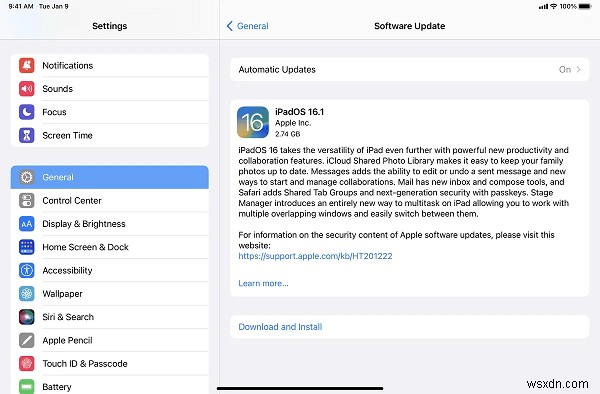The image size is (600, 394).
Task: Tap the Settings sidebar title
Action: coord(109,26)
